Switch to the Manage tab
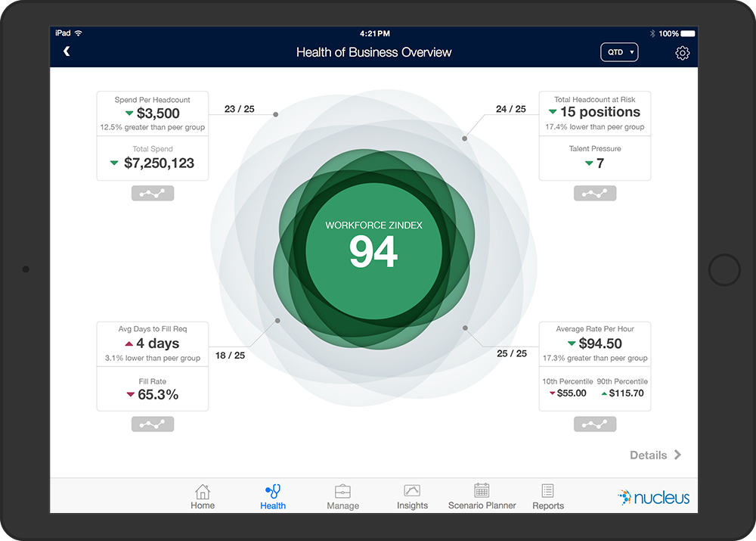The image size is (756, 541). (342, 497)
